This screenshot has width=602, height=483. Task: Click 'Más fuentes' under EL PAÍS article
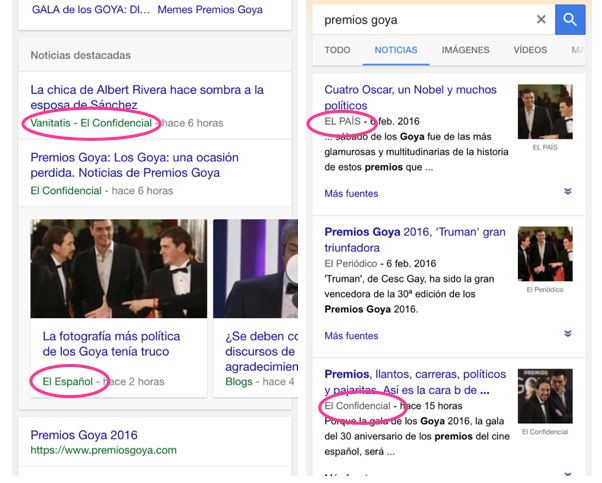(x=351, y=194)
